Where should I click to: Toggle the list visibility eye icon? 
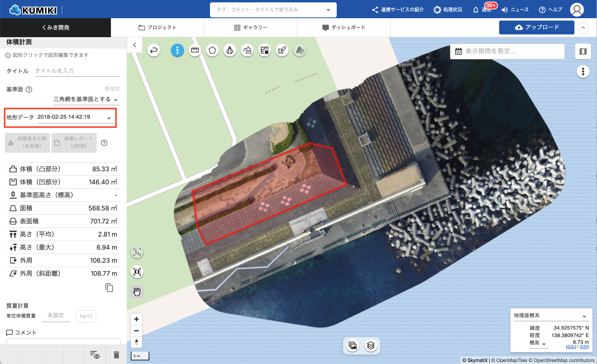[94, 355]
